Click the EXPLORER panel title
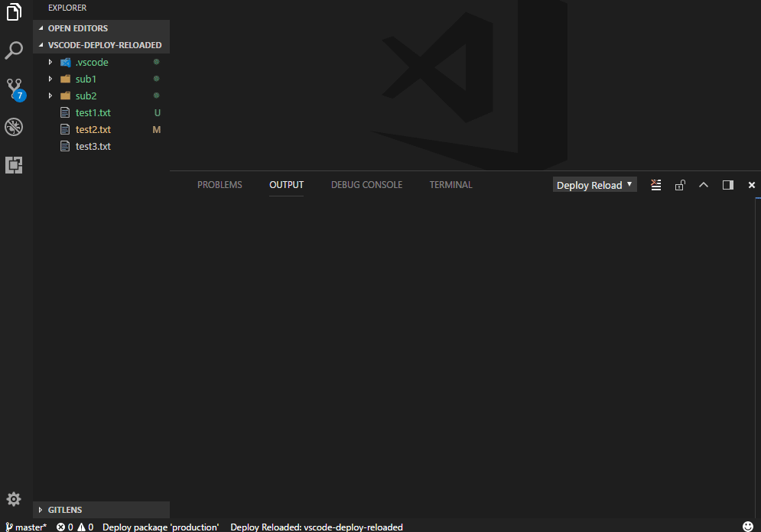The image size is (761, 532). [x=67, y=8]
